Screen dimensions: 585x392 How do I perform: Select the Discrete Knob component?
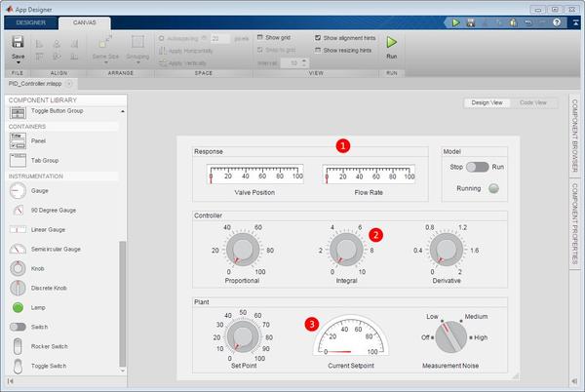(18, 288)
